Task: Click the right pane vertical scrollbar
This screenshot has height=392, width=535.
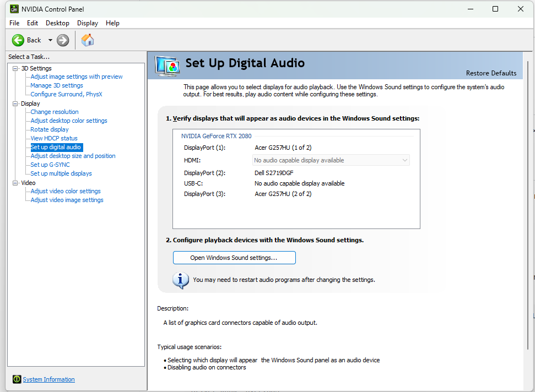Action: point(528,204)
